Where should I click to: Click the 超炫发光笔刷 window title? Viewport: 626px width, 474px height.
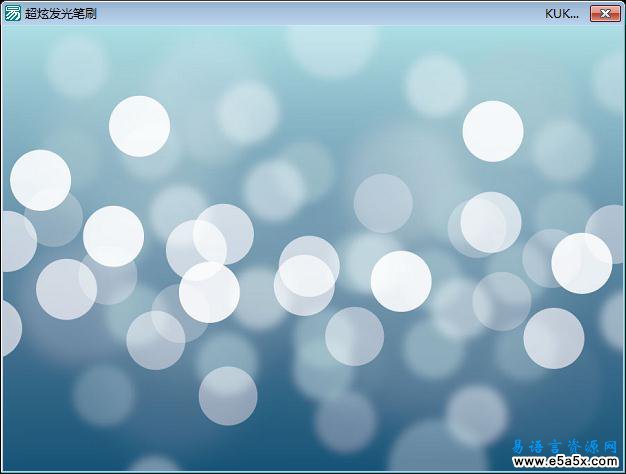[x=61, y=14]
